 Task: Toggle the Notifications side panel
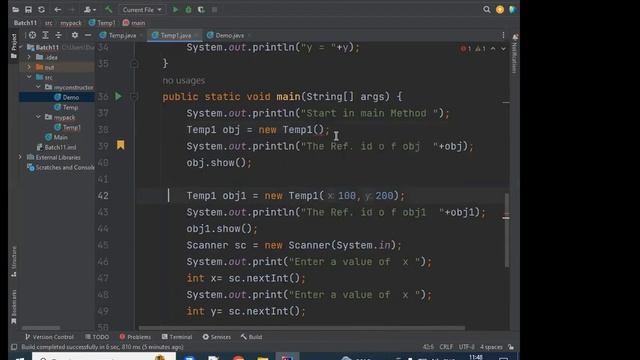(x=515, y=53)
